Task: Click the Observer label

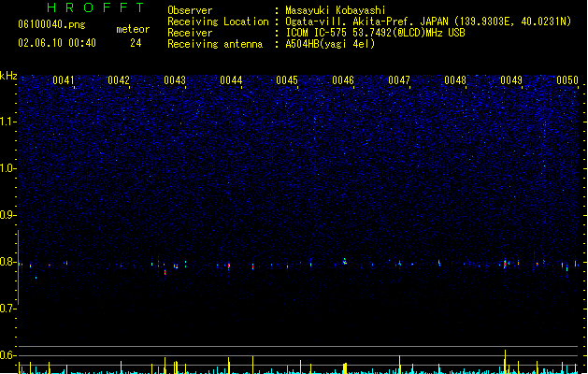Action: coord(190,10)
